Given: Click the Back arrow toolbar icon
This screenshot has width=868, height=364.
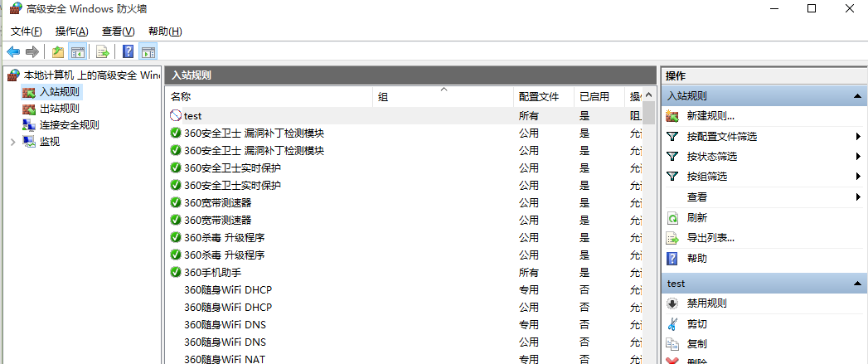Looking at the screenshot, I should (x=13, y=52).
